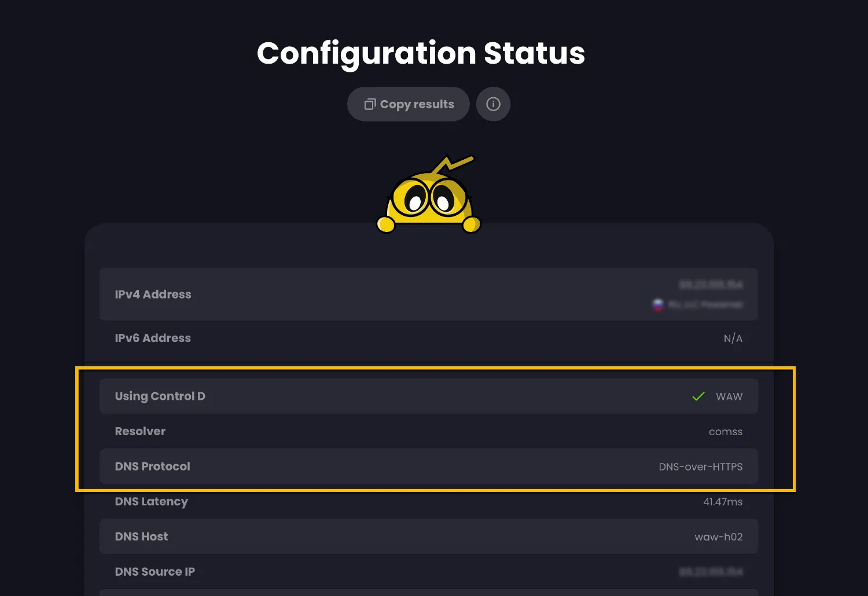Select the 41.47ms latency value
Image resolution: width=868 pixels, height=596 pixels.
pyautogui.click(x=722, y=502)
